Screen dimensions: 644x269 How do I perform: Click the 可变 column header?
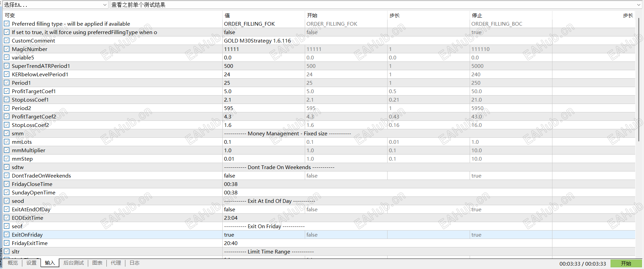[x=10, y=15]
